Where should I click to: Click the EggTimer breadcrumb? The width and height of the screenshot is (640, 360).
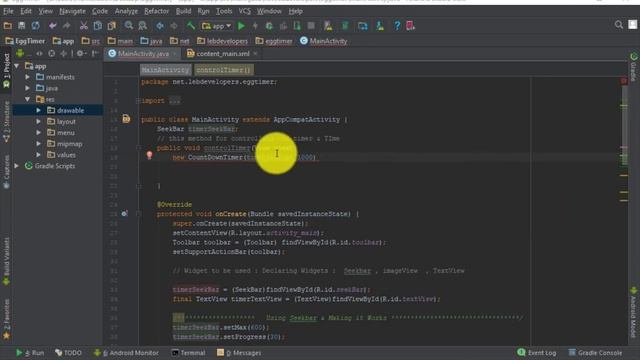(x=25, y=41)
